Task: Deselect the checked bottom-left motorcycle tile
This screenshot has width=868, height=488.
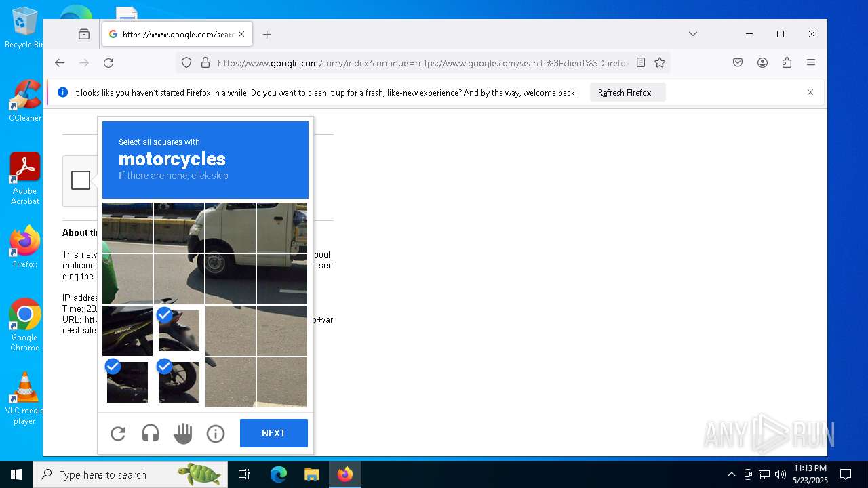Action: [x=127, y=382]
